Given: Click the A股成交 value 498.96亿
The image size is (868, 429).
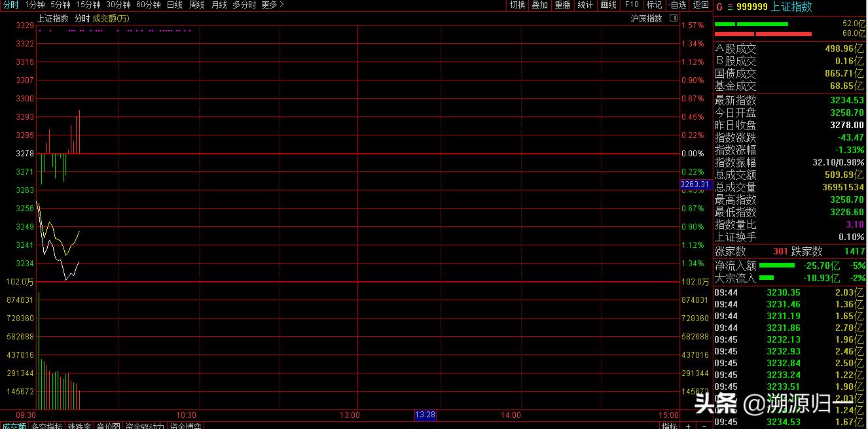Looking at the screenshot, I should (844, 48).
